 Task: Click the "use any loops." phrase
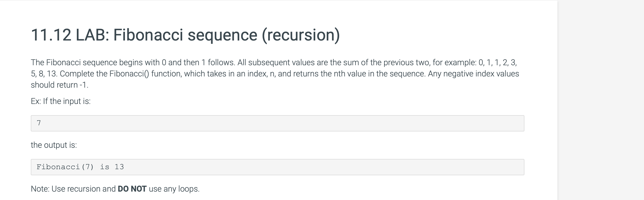point(174,189)
